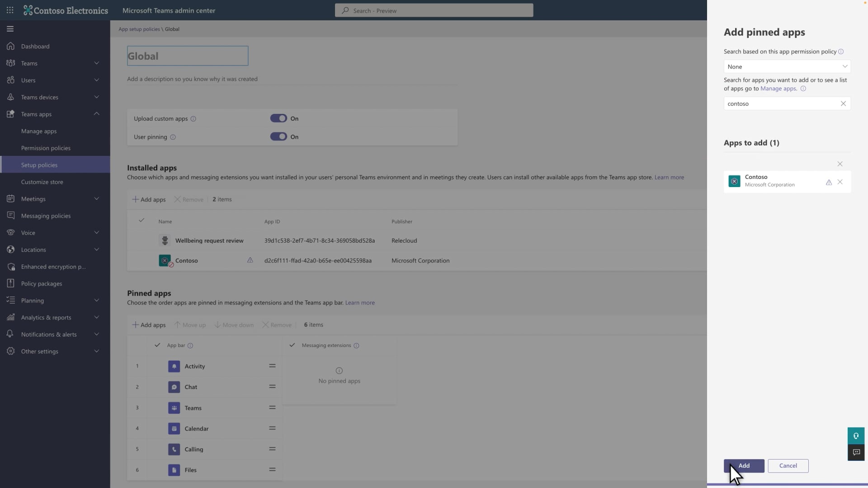This screenshot has height=488, width=868.
Task: Click the Notifications & alerts bell icon
Action: pyautogui.click(x=10, y=334)
